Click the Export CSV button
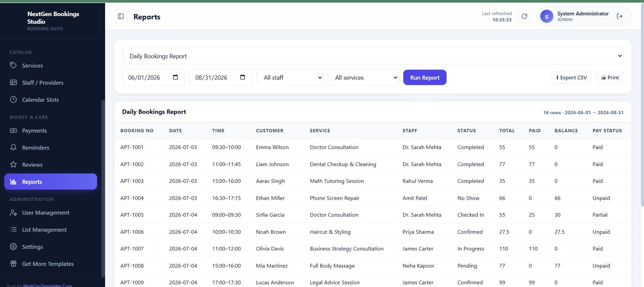 pyautogui.click(x=571, y=78)
